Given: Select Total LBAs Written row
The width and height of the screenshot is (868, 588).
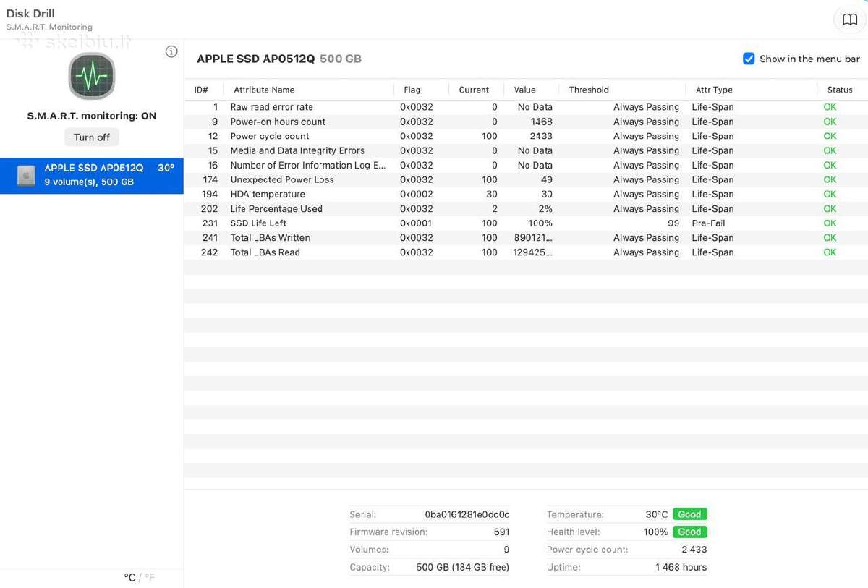Looking at the screenshot, I should point(526,237).
